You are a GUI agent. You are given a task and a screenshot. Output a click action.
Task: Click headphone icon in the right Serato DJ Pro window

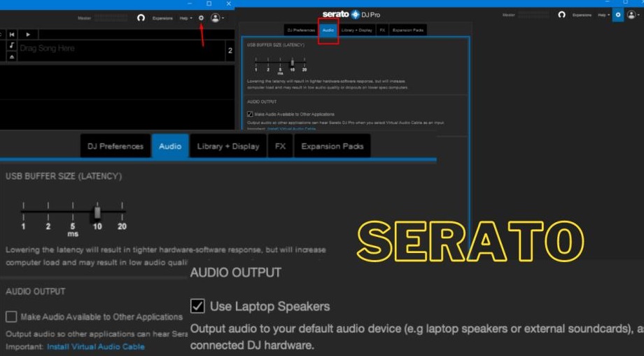tap(561, 15)
